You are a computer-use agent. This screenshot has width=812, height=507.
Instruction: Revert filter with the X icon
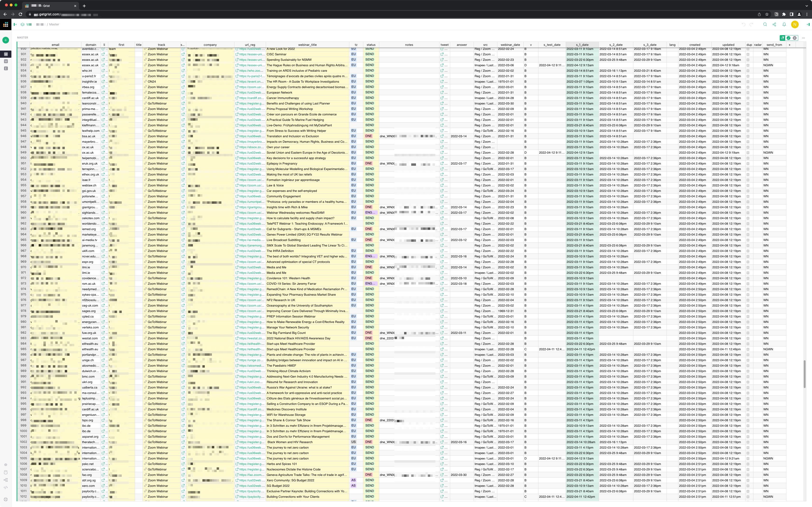795,38
